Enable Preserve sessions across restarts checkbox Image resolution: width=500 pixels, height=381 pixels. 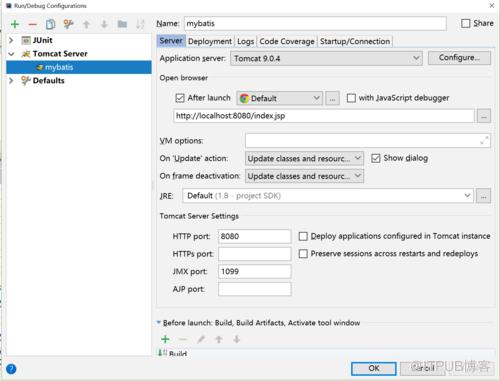pyautogui.click(x=303, y=254)
